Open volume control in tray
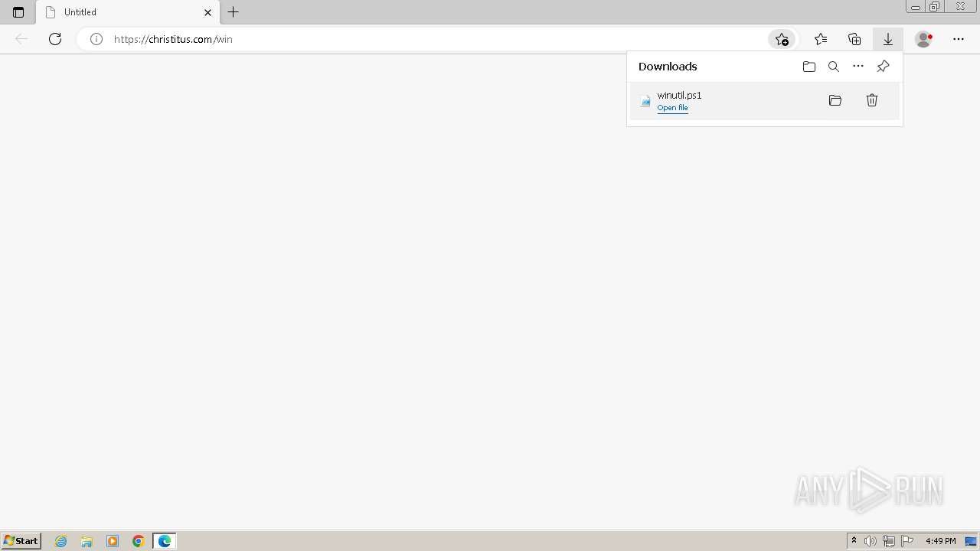980x551 pixels. [x=871, y=541]
